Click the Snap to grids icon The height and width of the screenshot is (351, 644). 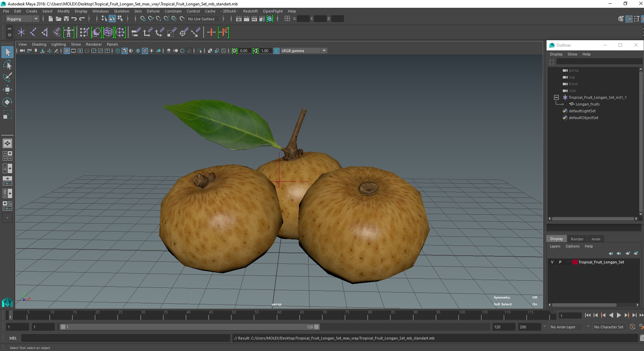[x=143, y=19]
